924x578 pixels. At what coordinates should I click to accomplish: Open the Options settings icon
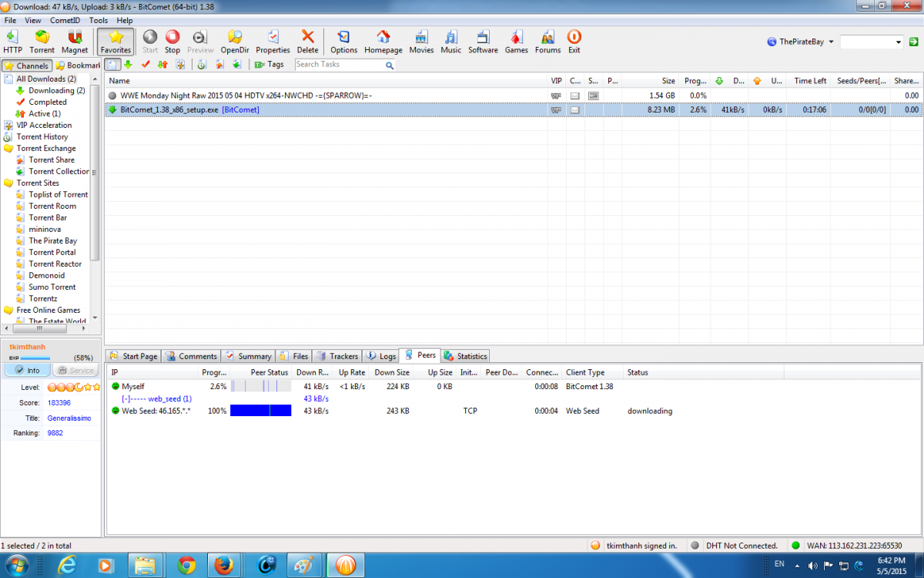(343, 38)
